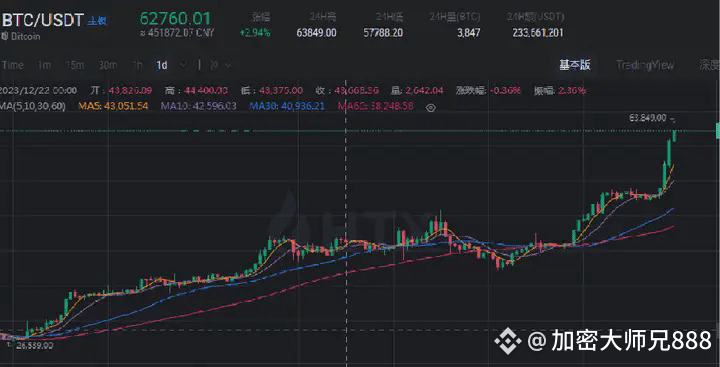
Task: Click the 26,559.00 chart low marker
Action: pos(34,345)
